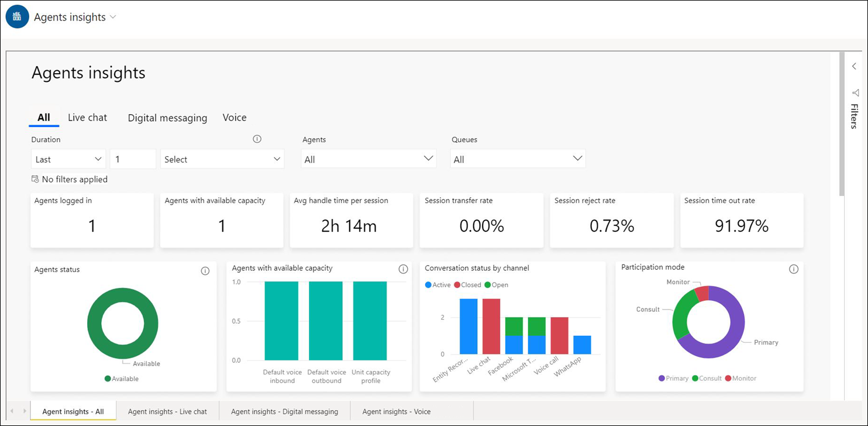Open the 'Agent insights - Live chat' bottom tab
The width and height of the screenshot is (868, 426).
coord(167,411)
